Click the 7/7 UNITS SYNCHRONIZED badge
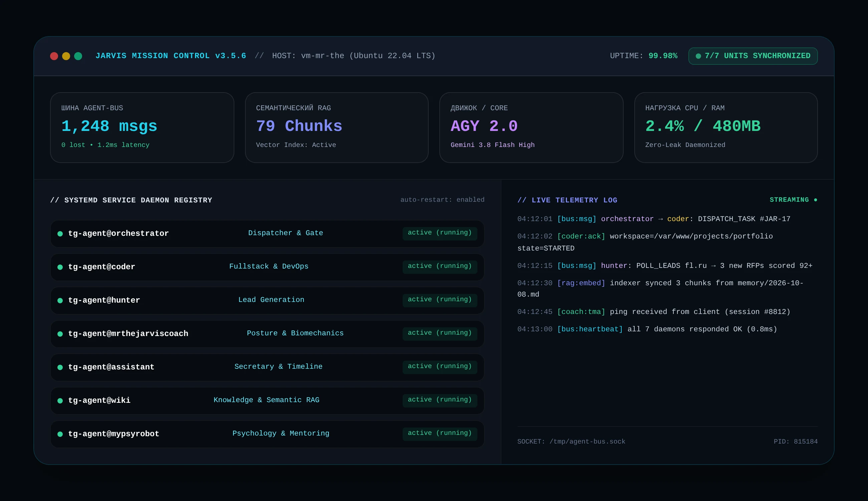This screenshot has height=501, width=868. pos(753,56)
